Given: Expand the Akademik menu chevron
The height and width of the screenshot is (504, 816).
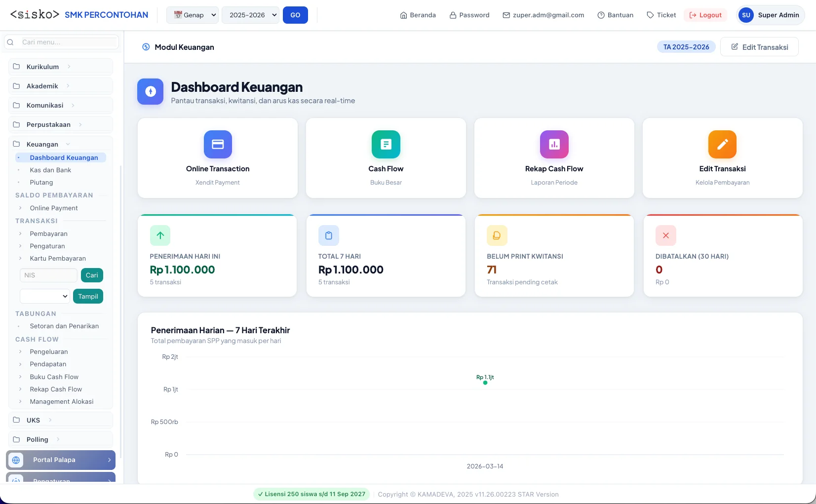Looking at the screenshot, I should tap(68, 86).
